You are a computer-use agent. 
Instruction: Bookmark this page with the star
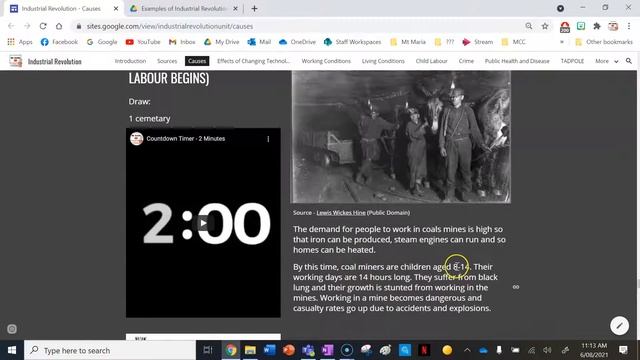[x=545, y=26]
